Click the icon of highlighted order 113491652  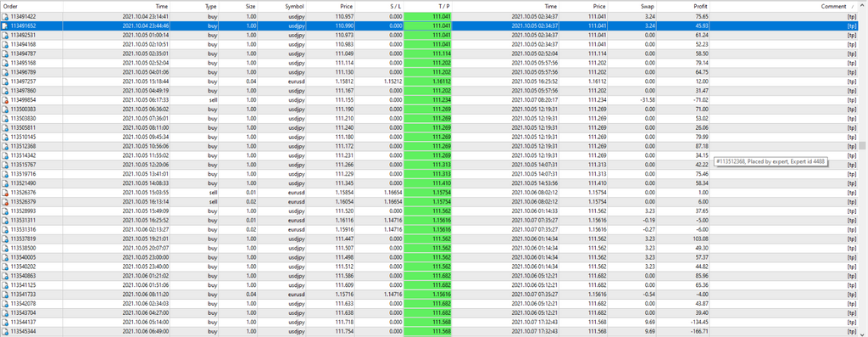pos(5,26)
